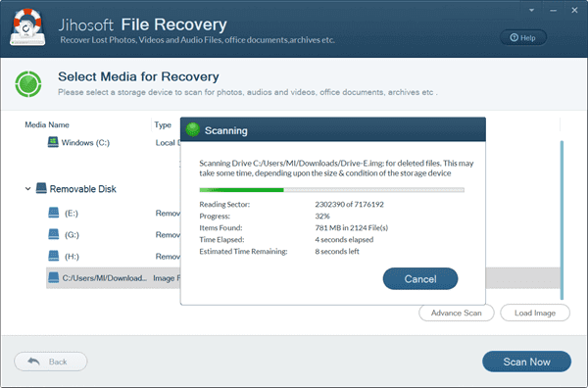This screenshot has height=388, width=588.
Task: Select the Windows (C:) drive row
Action: [x=114, y=142]
